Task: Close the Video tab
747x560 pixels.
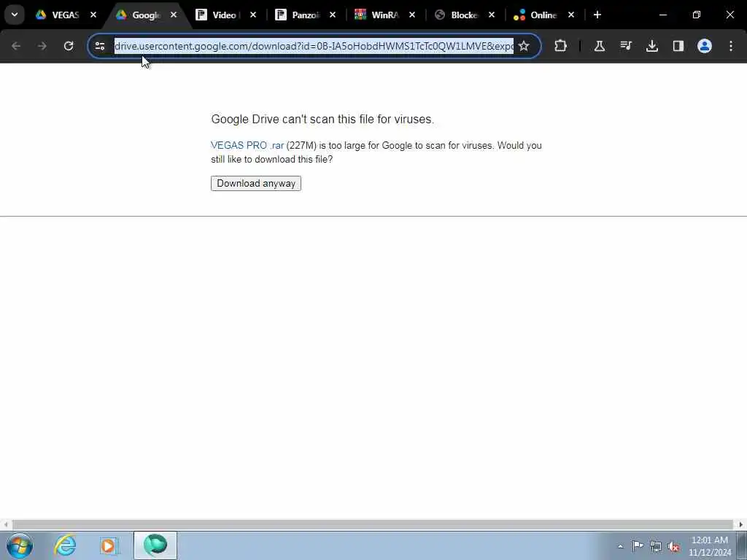Action: pos(253,15)
